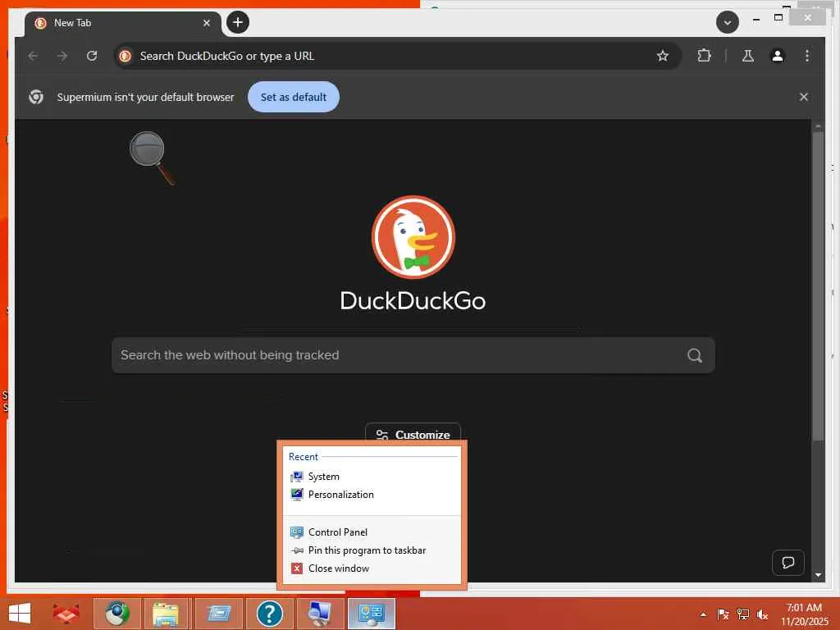Viewport: 840px width, 630px height.
Task: Open the network tray icon
Action: pyautogui.click(x=742, y=614)
